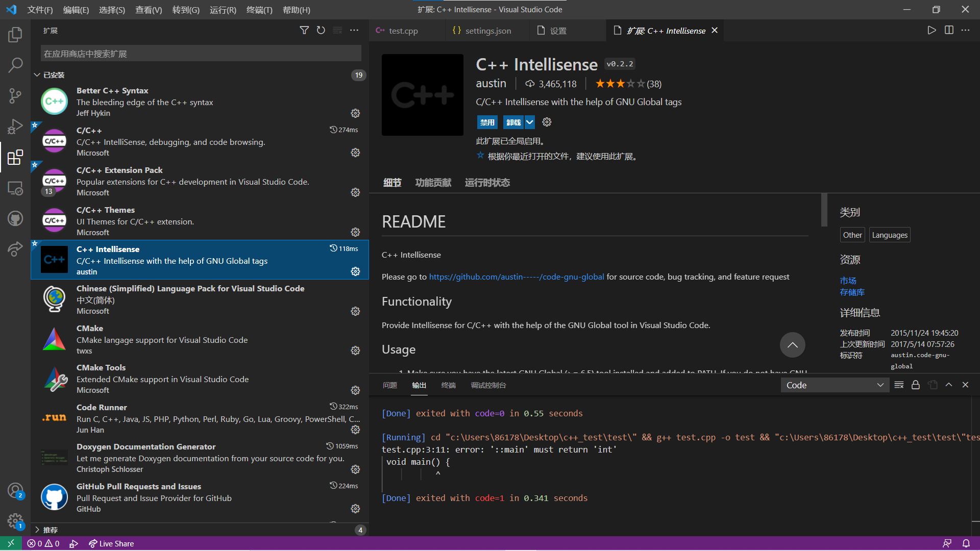Select Doxygen Documentation Generator extension
Screen dimensions: 980x551
pyautogui.click(x=200, y=458)
